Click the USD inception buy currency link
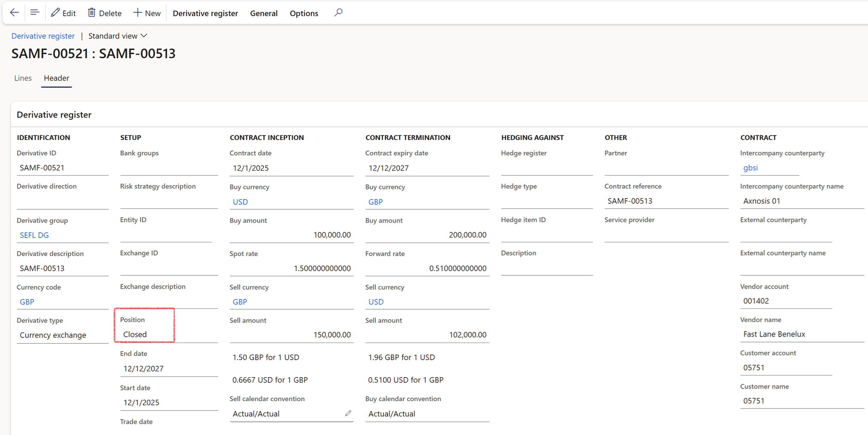868x435 pixels. click(x=240, y=202)
